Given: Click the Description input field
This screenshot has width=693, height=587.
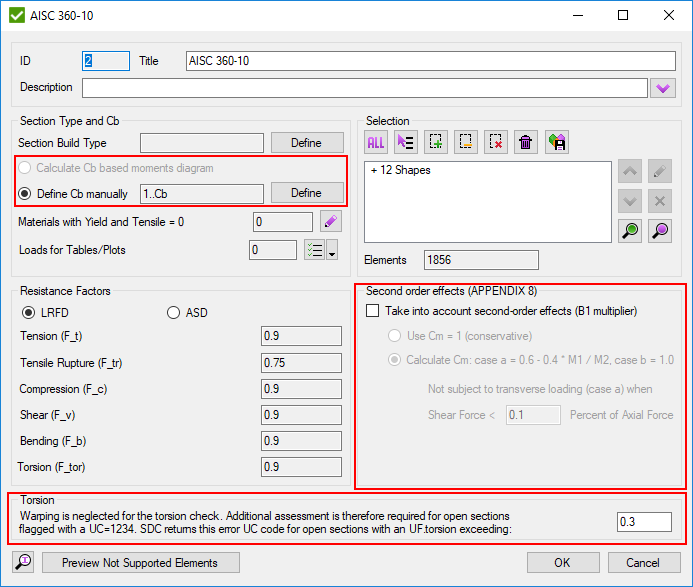Looking at the screenshot, I should (x=365, y=88).
